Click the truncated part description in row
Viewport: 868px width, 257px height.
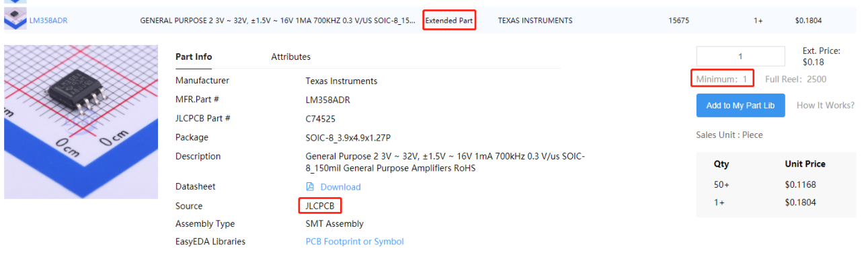pos(278,21)
